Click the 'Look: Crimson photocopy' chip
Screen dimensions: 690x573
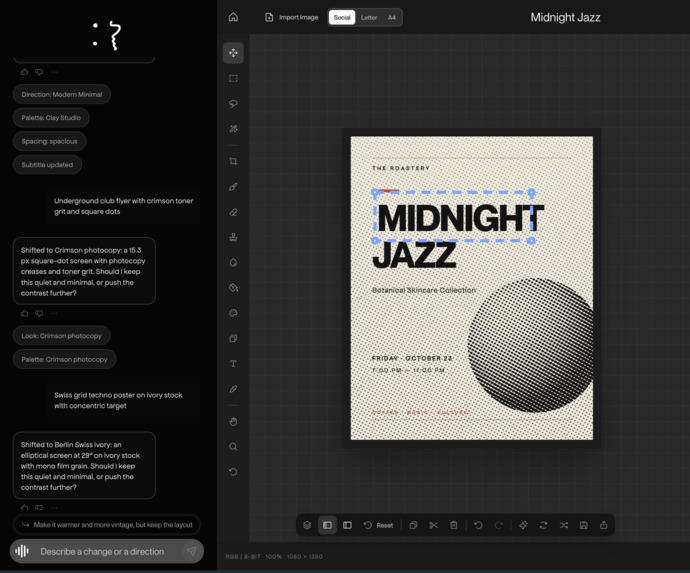pyautogui.click(x=62, y=335)
